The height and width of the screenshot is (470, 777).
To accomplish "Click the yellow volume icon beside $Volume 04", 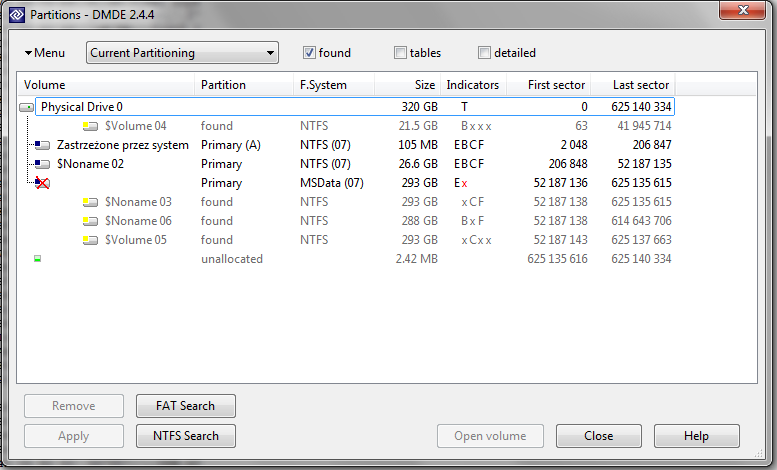I will click(x=90, y=126).
